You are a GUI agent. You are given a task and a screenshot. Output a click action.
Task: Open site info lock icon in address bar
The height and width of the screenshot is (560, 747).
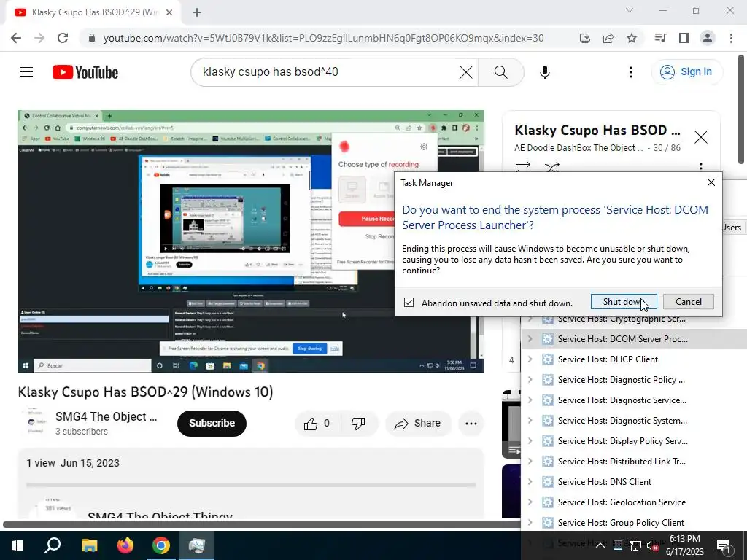[x=92, y=38]
